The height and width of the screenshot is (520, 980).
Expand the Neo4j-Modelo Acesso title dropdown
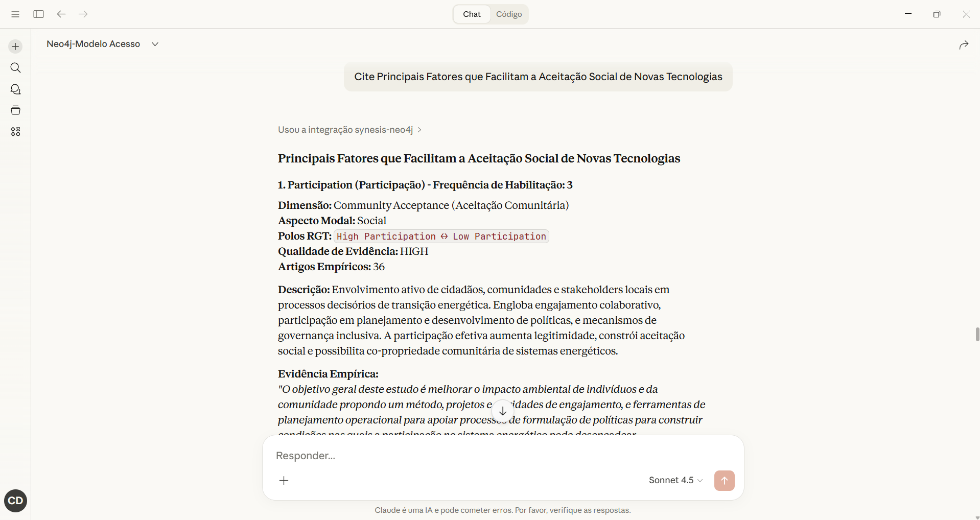tap(155, 44)
